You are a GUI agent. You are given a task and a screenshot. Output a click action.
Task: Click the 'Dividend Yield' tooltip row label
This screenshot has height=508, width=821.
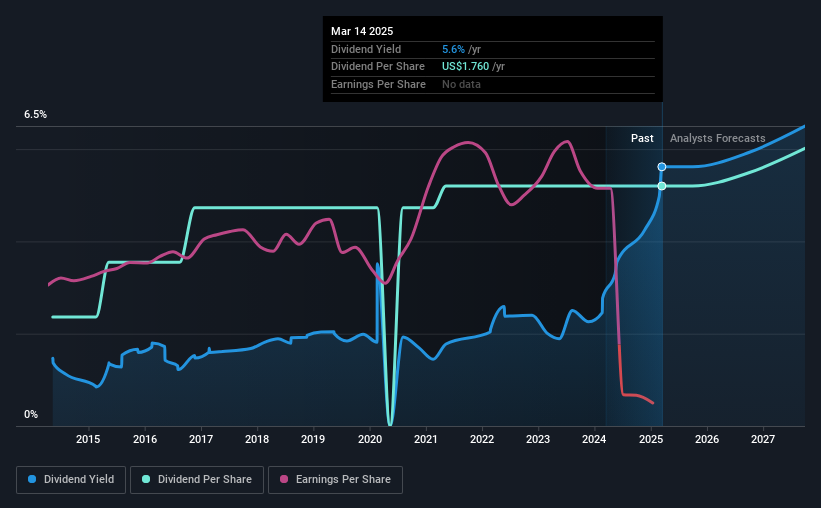click(x=366, y=49)
